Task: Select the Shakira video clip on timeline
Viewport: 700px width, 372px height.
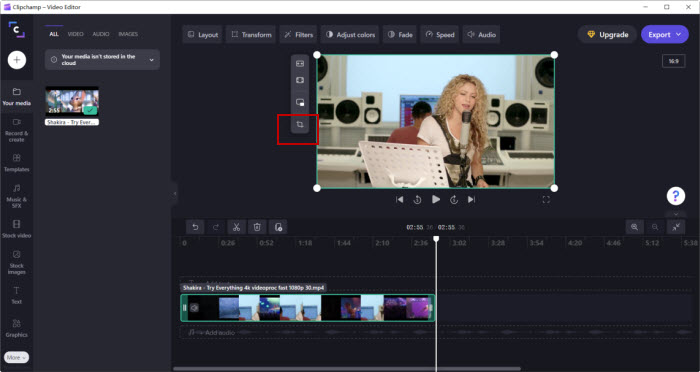Action: (308, 308)
